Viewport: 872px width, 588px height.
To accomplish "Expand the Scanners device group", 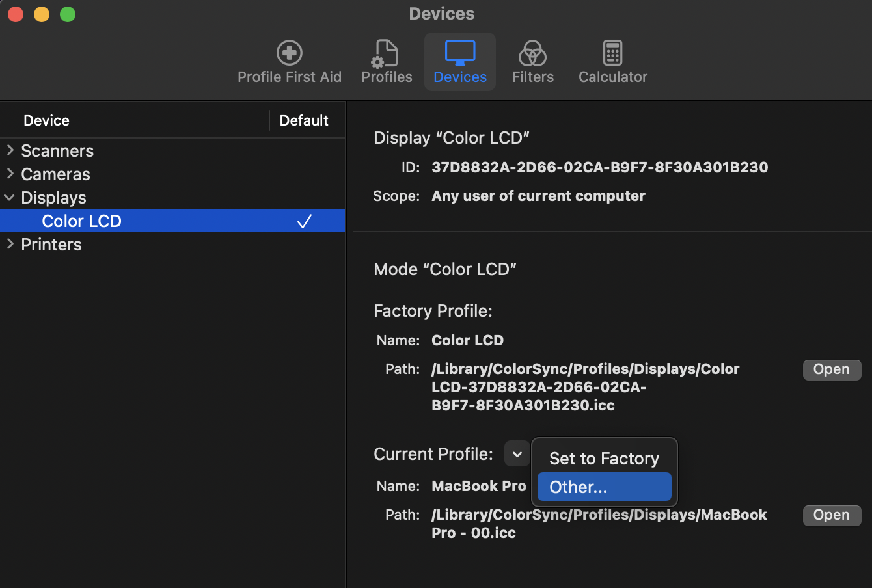I will pyautogui.click(x=10, y=150).
